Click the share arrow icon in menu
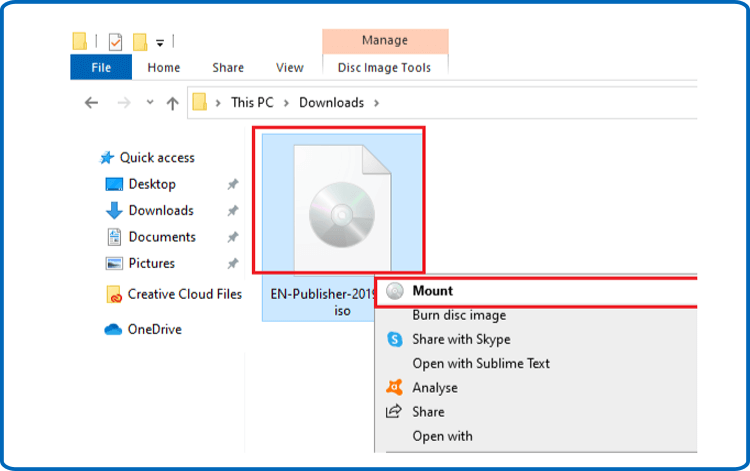 394,411
